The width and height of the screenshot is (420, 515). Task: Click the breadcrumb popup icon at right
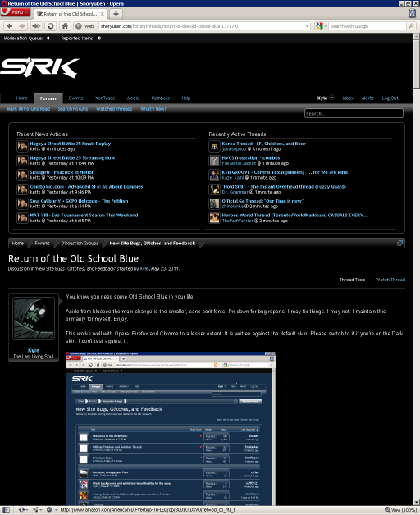click(400, 243)
